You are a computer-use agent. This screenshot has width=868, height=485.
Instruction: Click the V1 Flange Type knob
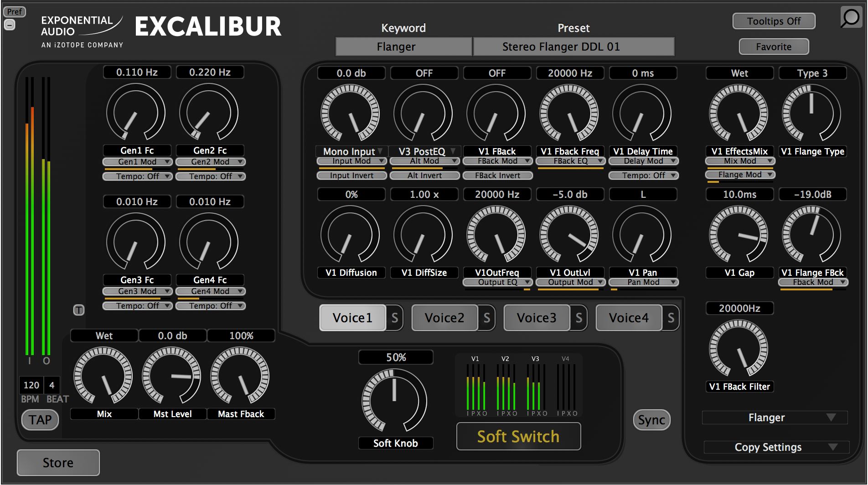pos(811,113)
